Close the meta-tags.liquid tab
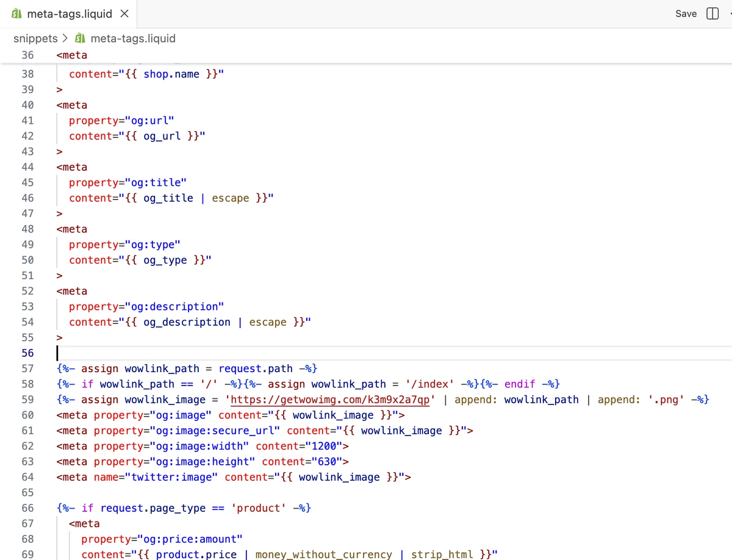Image resolution: width=732 pixels, height=560 pixels. [x=124, y=13]
